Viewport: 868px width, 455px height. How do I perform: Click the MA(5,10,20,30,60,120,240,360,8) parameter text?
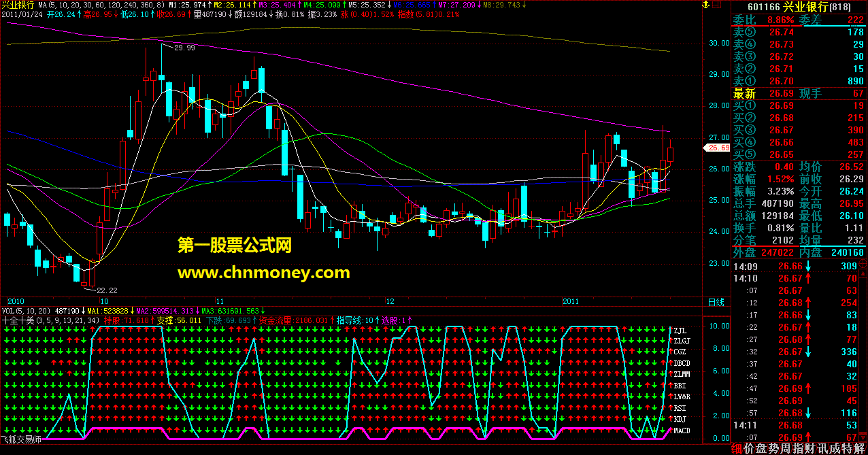point(101,5)
